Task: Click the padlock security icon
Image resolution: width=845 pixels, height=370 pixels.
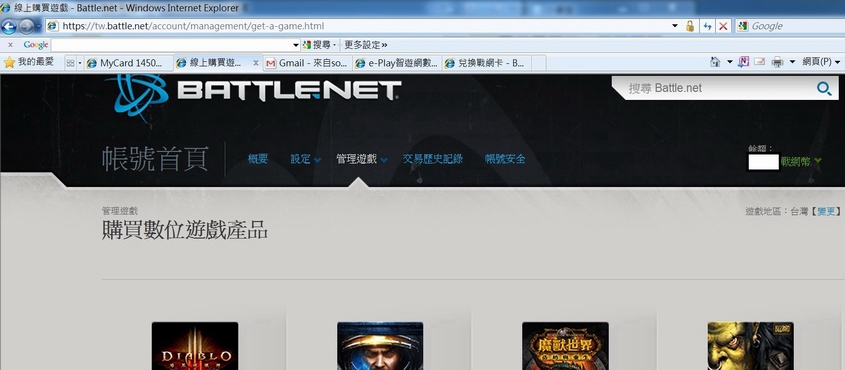Action: [690, 26]
